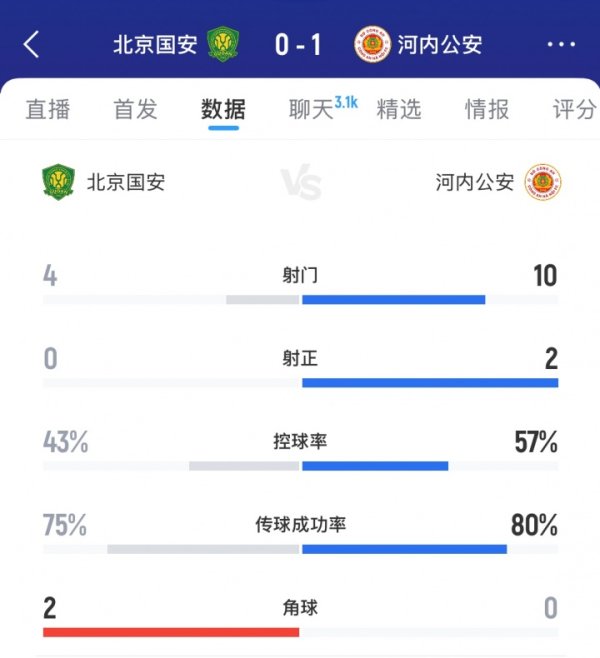The width and height of the screenshot is (600, 658).
Task: Tap the 0 - 1 match score
Action: (x=297, y=45)
